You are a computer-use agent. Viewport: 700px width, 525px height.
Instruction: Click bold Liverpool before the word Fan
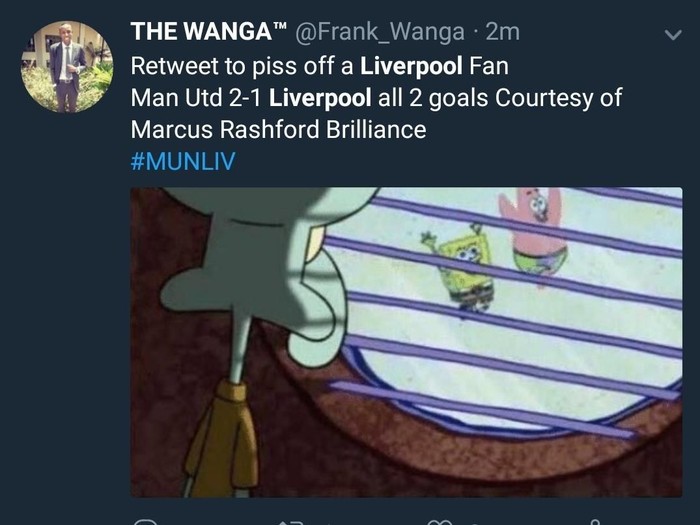[411, 66]
